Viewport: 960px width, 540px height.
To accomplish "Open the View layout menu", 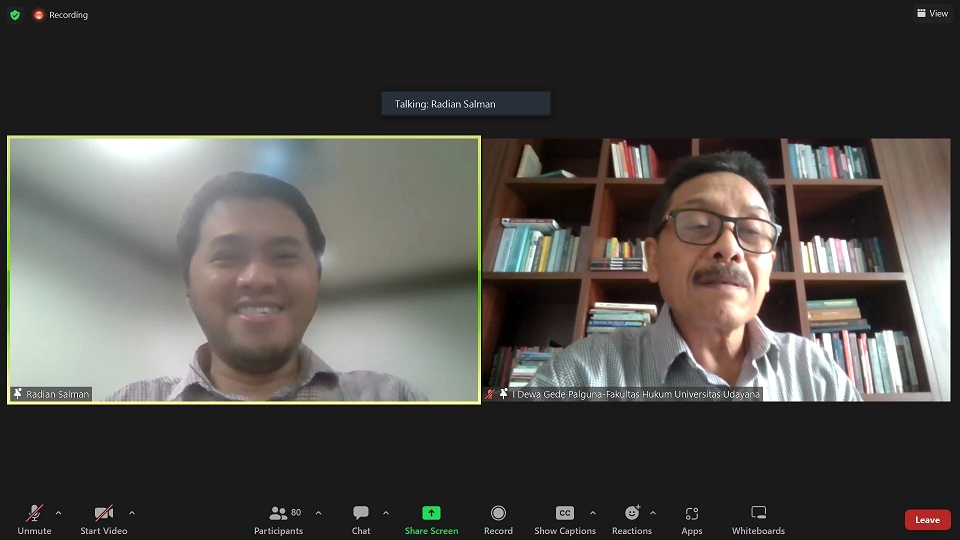I will click(932, 13).
